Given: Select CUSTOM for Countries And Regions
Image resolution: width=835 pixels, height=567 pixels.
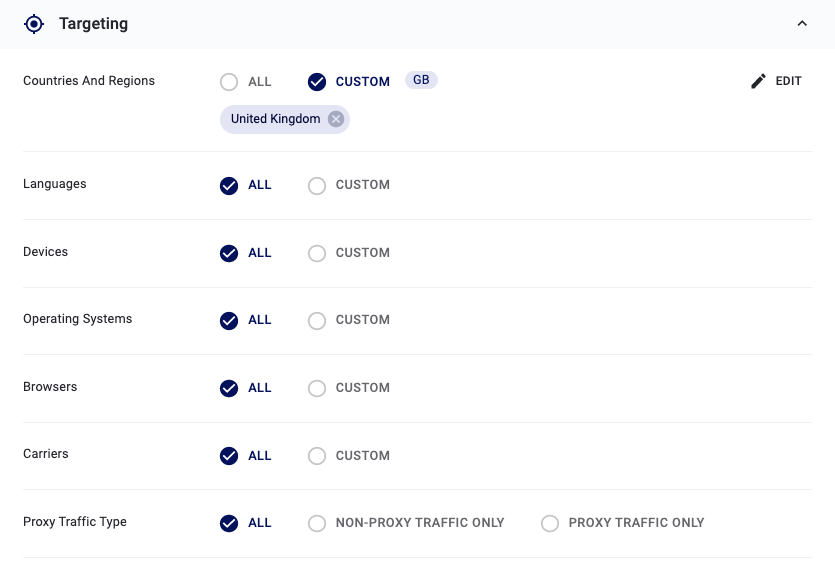Looking at the screenshot, I should [x=317, y=82].
